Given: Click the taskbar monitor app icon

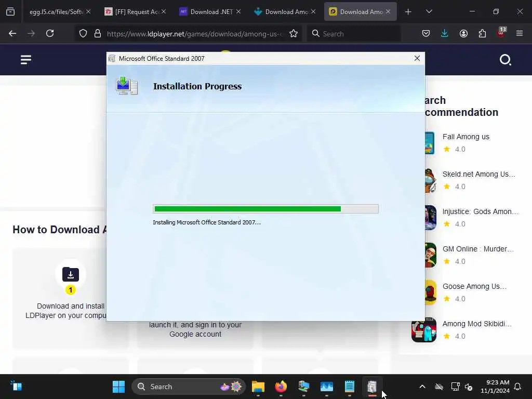Looking at the screenshot, I should tap(327, 387).
